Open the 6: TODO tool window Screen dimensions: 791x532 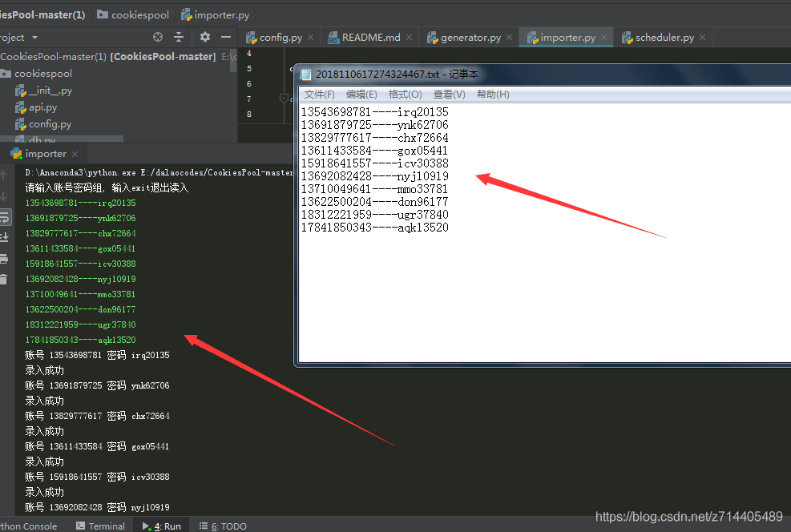(x=223, y=526)
